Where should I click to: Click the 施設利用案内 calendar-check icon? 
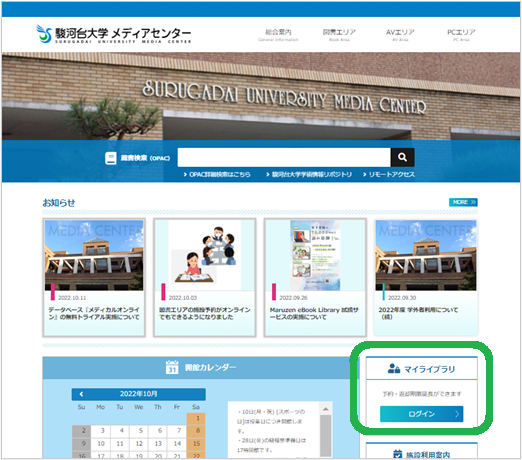point(397,454)
